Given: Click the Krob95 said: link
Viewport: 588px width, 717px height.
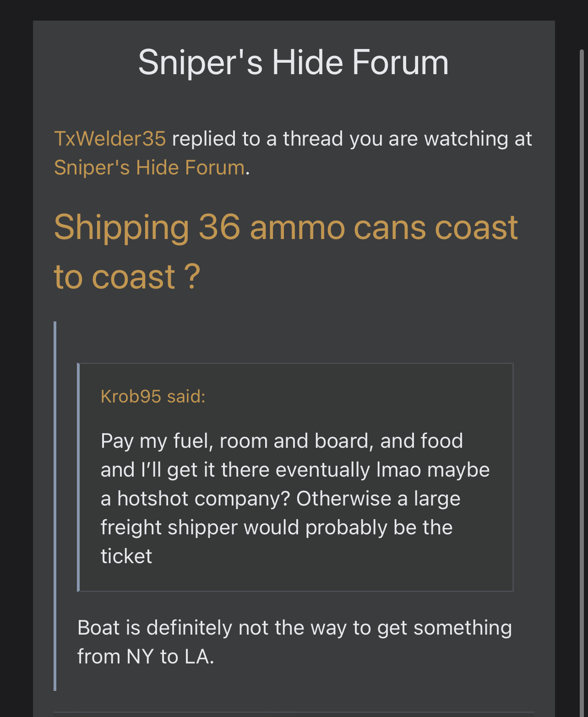Looking at the screenshot, I should (x=153, y=397).
